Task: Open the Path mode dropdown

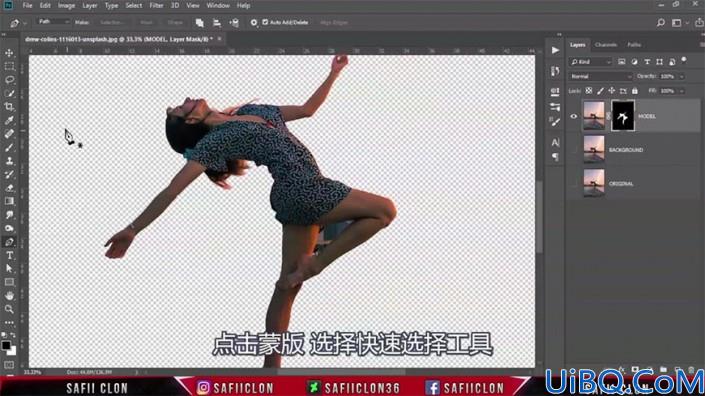Action: [x=53, y=22]
